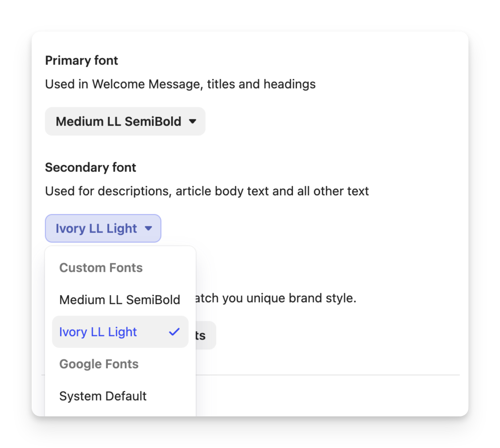Click the Secondary font heading
This screenshot has height=448, width=500.
click(x=91, y=168)
